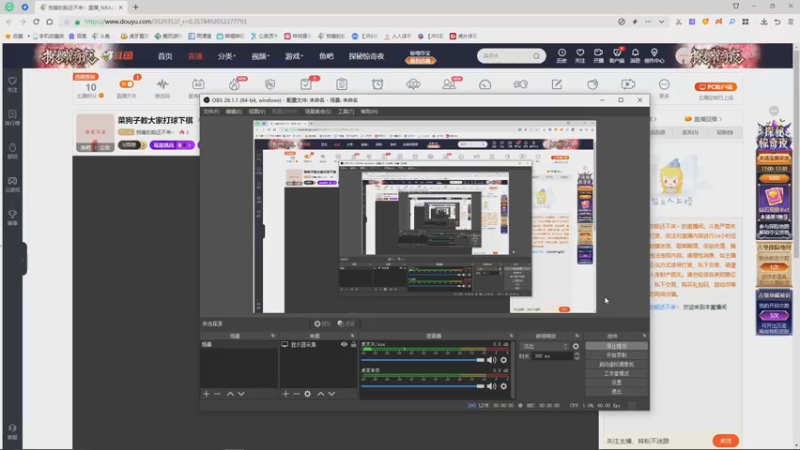800x450 pixels.
Task: Click the orange PC客户端 button
Action: (715, 87)
